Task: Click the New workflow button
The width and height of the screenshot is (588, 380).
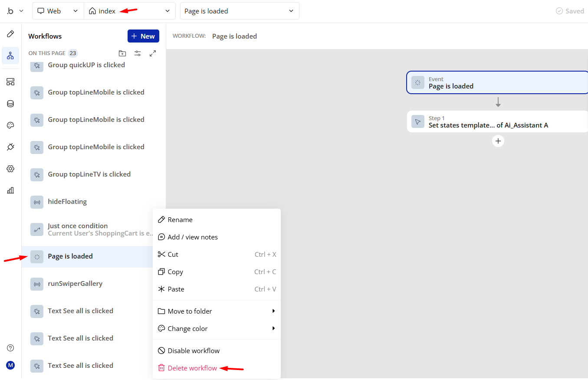Action: 143,36
